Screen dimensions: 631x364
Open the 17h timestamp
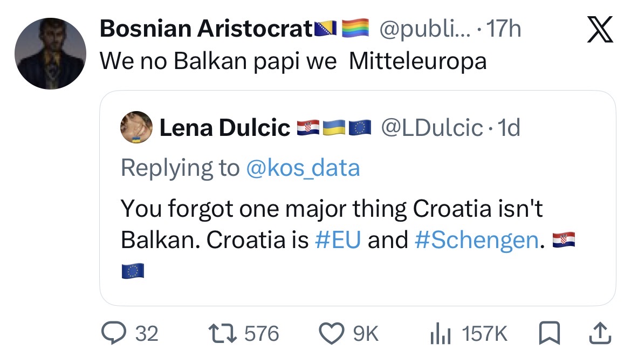[503, 29]
